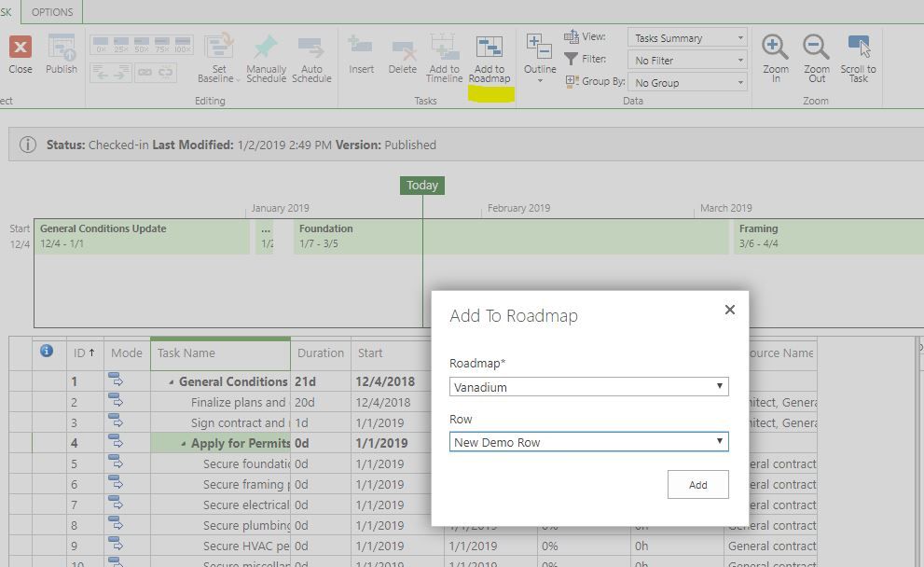The width and height of the screenshot is (924, 567).
Task: Unlink the selected tasks
Action: click(166, 73)
